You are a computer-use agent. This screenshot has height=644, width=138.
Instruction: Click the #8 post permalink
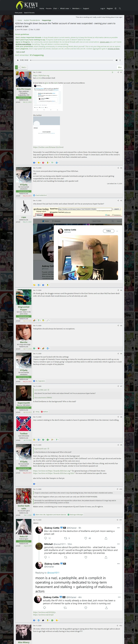pyautogui.click(x=121, y=417)
